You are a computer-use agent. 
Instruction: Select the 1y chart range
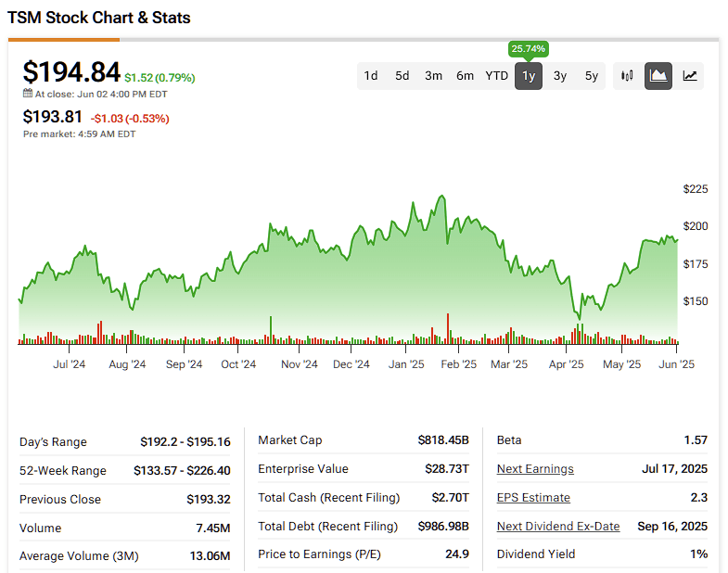[529, 76]
